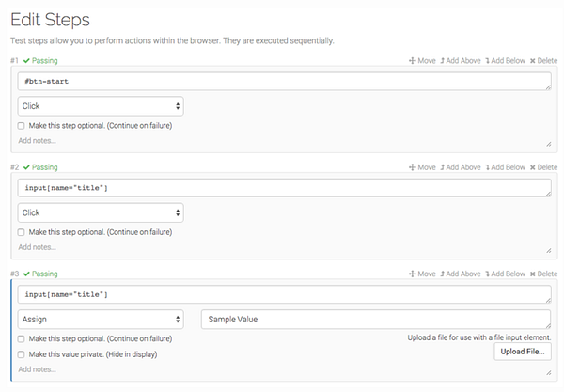
Task: Delete step #2
Action: (x=543, y=167)
